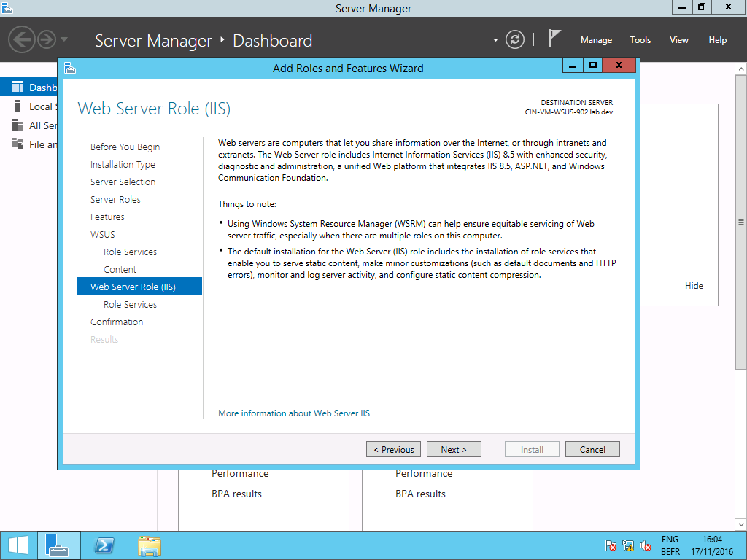This screenshot has height=560, width=747.
Task: Click the dashboard vertical scrollbar thumb
Action: [741, 221]
